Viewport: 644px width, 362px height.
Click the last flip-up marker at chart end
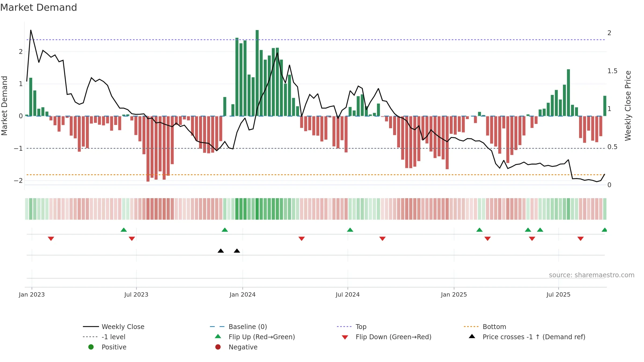click(x=605, y=230)
